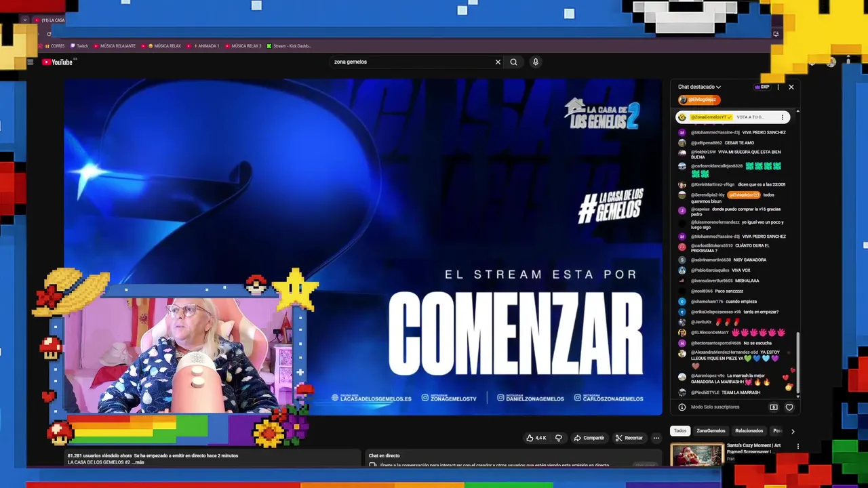Image resolution: width=868 pixels, height=488 pixels.
Task: Open the Twitch bookmark
Action: [x=79, y=46]
